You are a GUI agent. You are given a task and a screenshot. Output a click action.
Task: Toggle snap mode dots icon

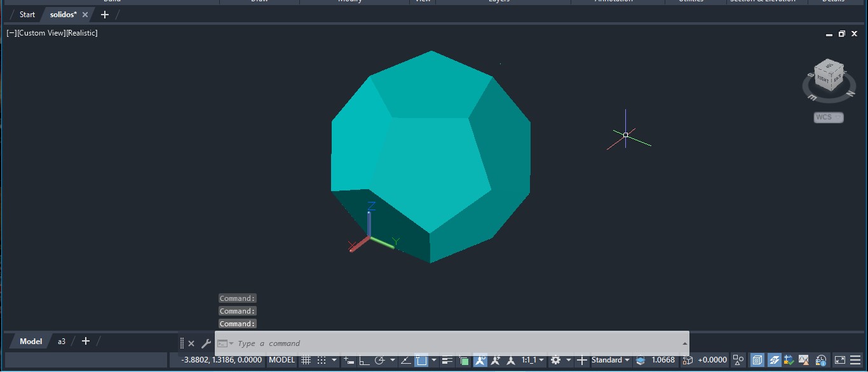click(322, 360)
